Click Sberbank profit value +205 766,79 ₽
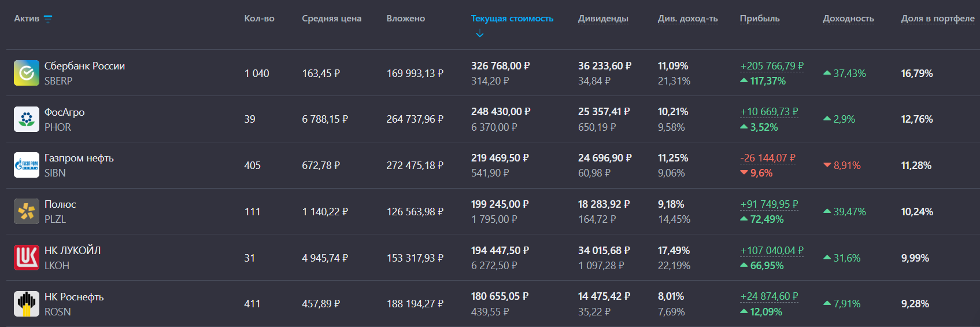This screenshot has height=327, width=980. point(772,66)
